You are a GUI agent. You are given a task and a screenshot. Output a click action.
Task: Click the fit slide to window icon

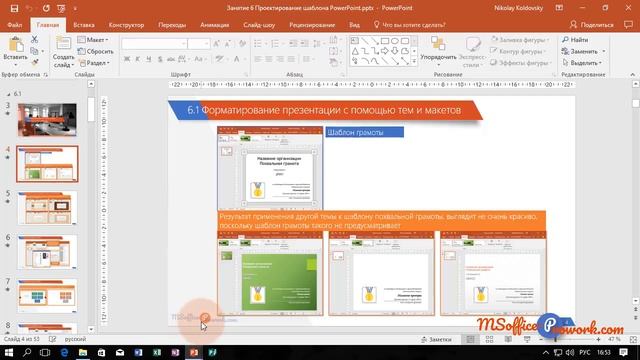633,339
